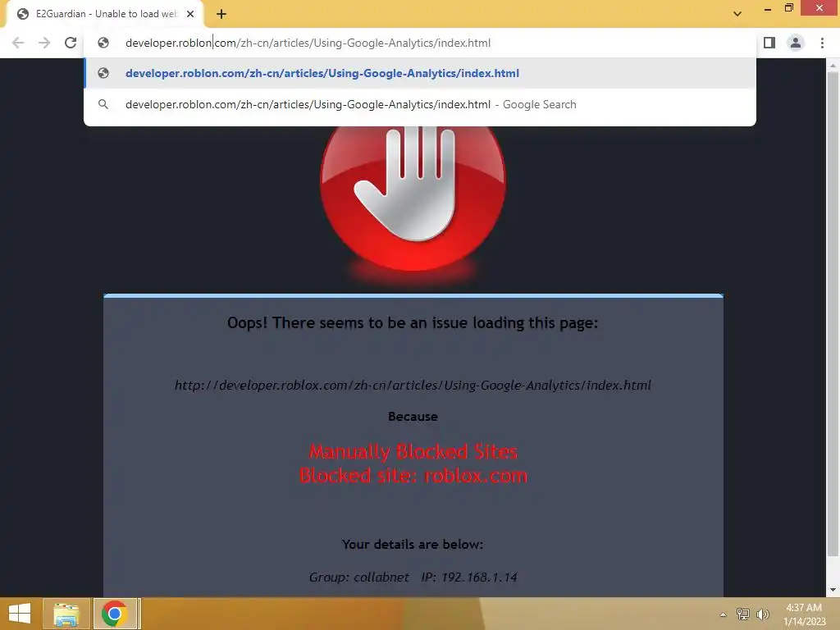The height and width of the screenshot is (630, 840).
Task: Click the 'Group: collabnet' detail text
Action: click(359, 577)
